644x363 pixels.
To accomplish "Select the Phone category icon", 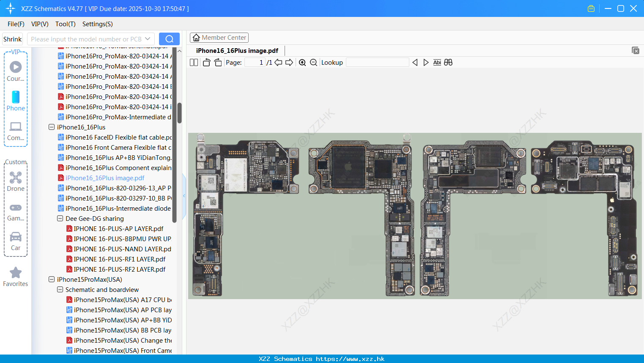I will click(16, 101).
